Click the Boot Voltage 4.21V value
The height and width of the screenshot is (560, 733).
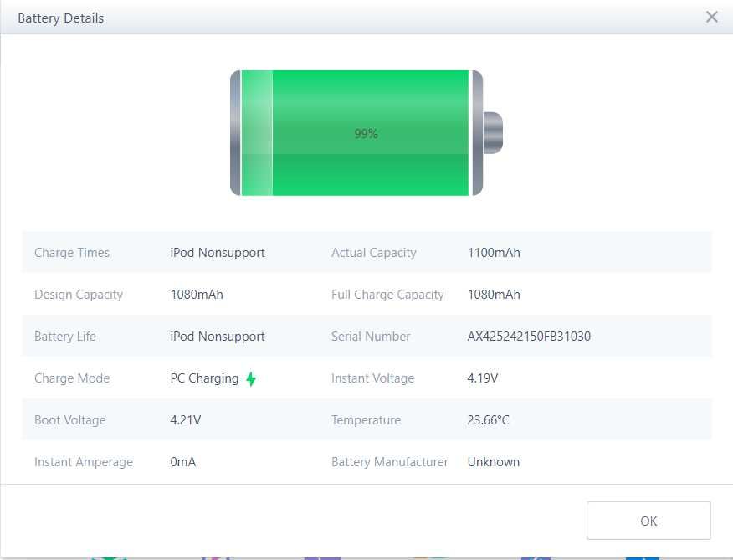tap(186, 420)
